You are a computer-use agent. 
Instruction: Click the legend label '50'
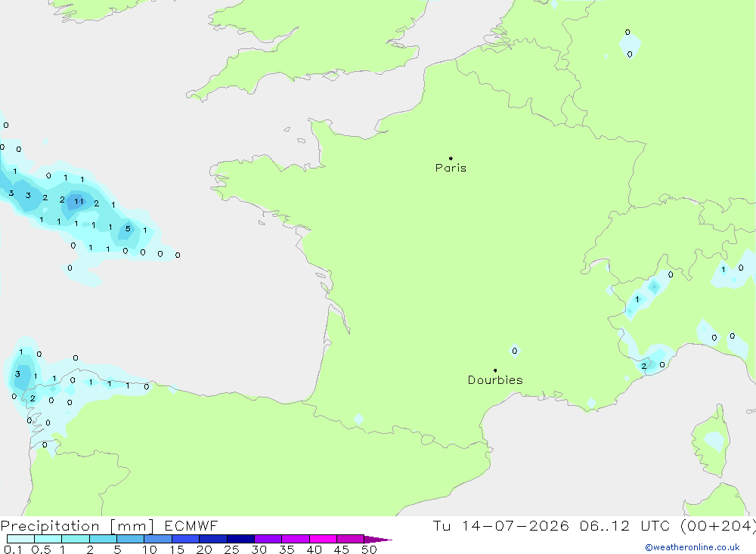pyautogui.click(x=369, y=549)
